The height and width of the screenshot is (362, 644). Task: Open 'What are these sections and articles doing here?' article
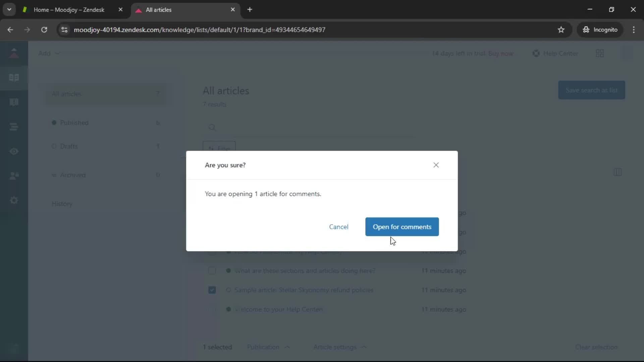pyautogui.click(x=305, y=270)
